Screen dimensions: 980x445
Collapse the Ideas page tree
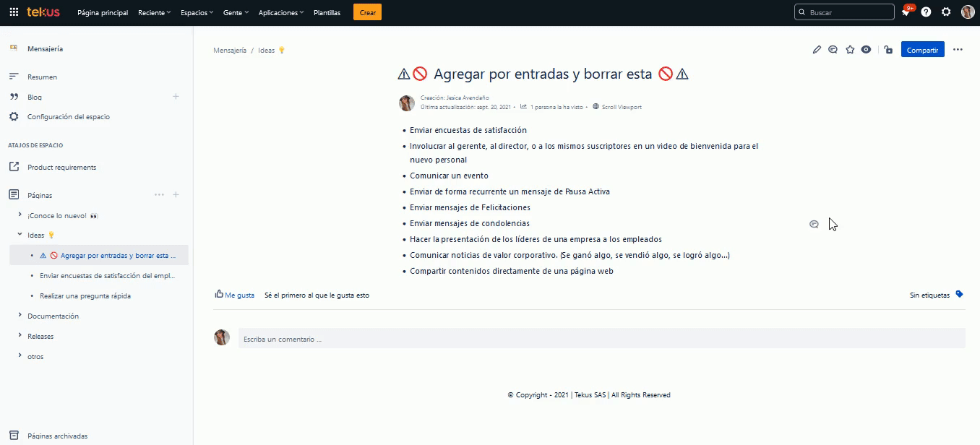pyautogui.click(x=19, y=235)
